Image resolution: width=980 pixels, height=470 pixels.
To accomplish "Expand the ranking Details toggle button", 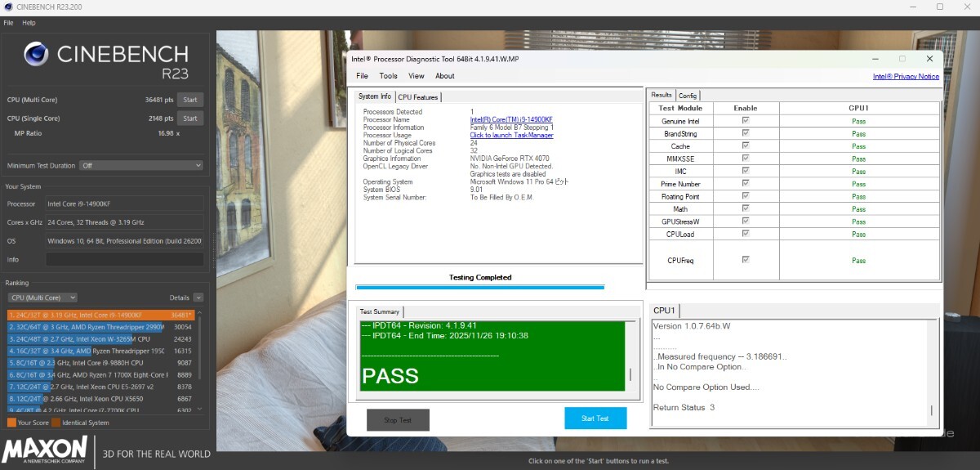I will tap(198, 298).
